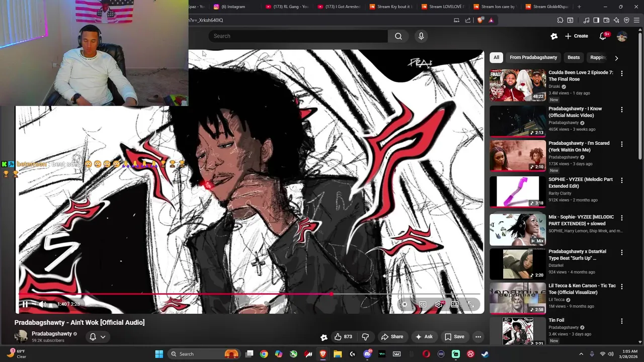The image size is (644, 362).
Task: Open options for Tic Tac Toe video
Action: click(x=621, y=287)
